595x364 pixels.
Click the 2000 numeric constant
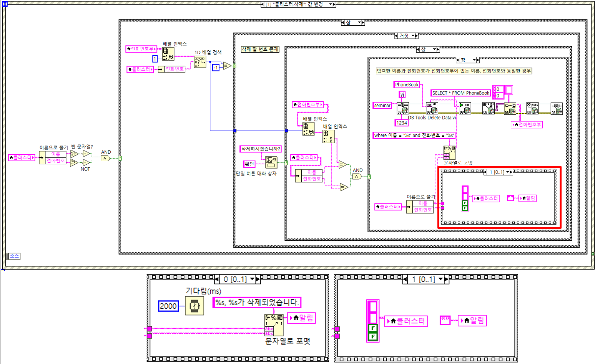click(x=168, y=306)
